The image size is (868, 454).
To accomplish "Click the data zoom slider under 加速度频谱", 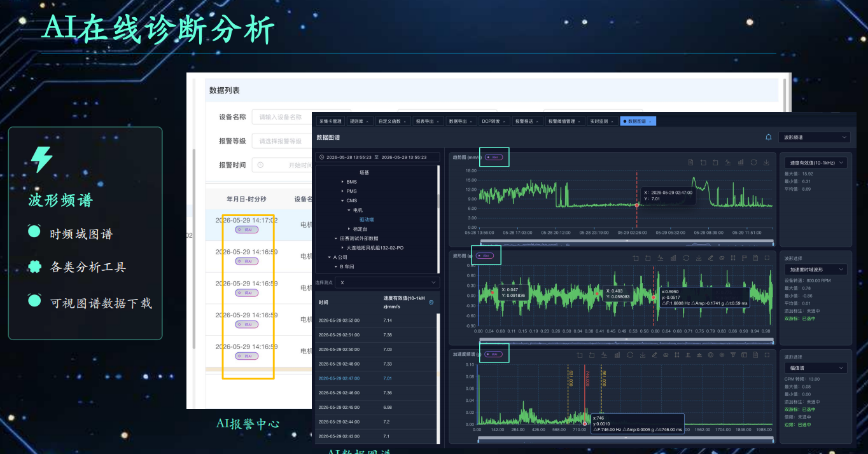I will (626, 438).
